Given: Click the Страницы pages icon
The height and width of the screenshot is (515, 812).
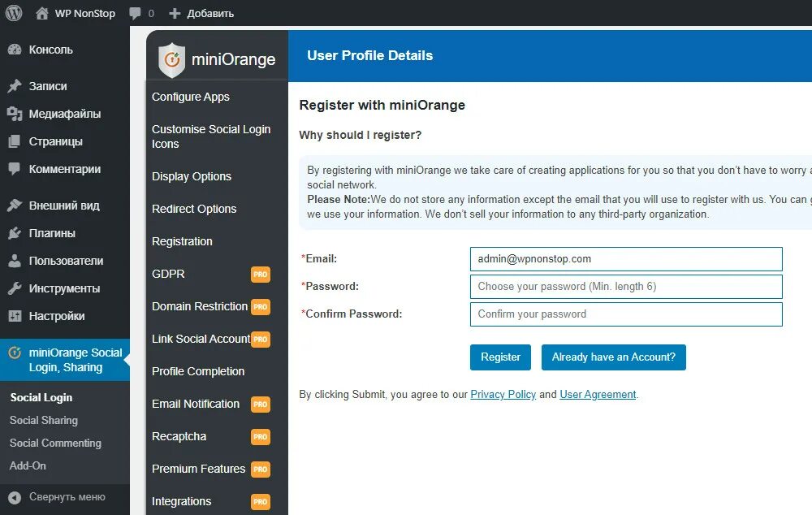Looking at the screenshot, I should click(x=15, y=141).
